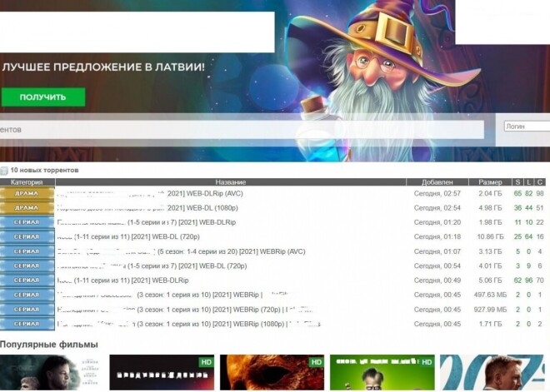This screenshot has height=392, width=550.
Task: Open СЕРИАЛ badge in 927.99 МБ row
Action: [27, 310]
